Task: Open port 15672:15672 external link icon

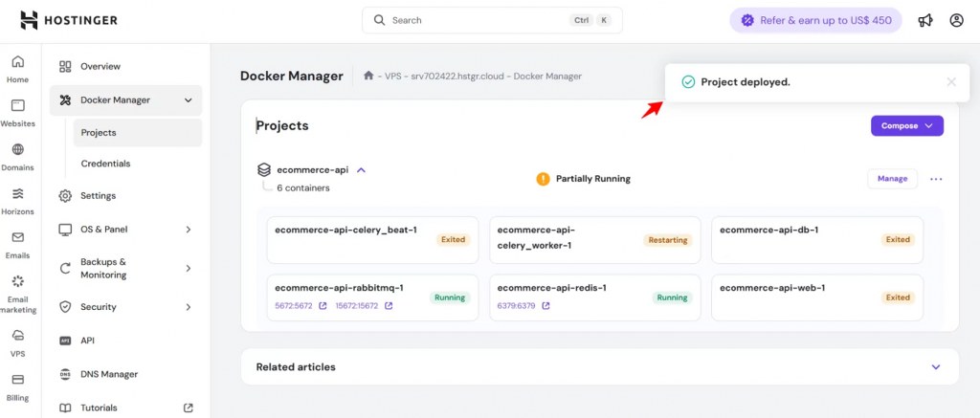Action: tap(389, 306)
